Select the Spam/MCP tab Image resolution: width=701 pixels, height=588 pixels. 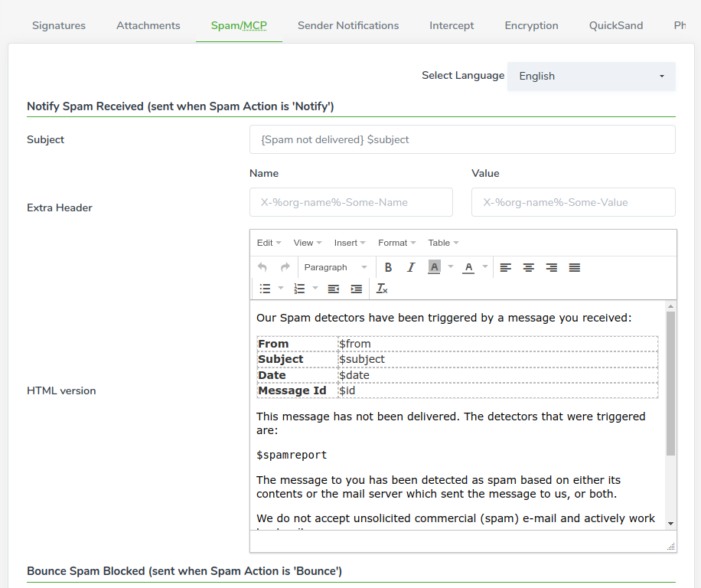click(x=239, y=25)
